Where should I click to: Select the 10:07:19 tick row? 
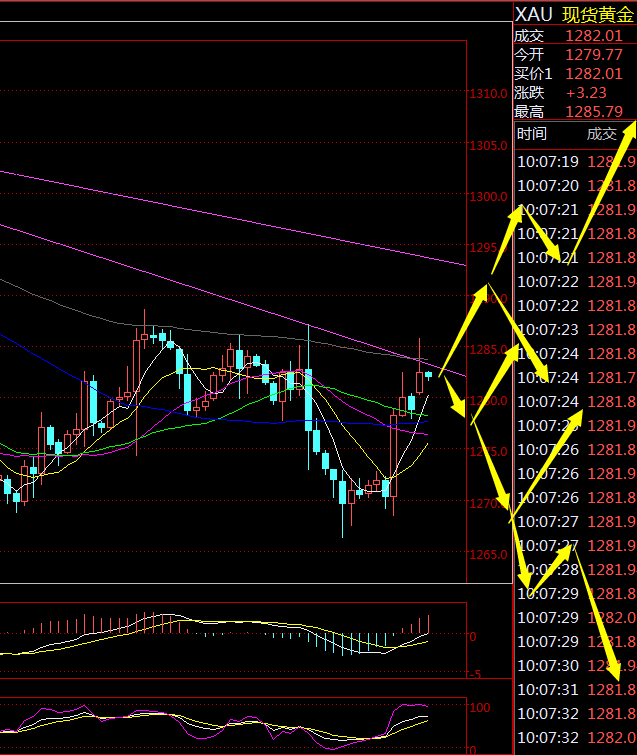[x=575, y=161]
